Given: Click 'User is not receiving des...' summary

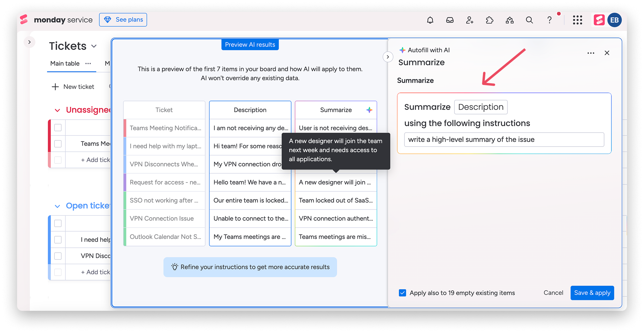Looking at the screenshot, I should (336, 128).
